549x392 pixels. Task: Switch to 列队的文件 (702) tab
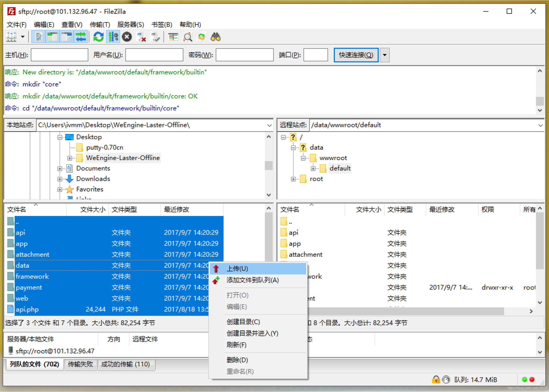point(34,364)
